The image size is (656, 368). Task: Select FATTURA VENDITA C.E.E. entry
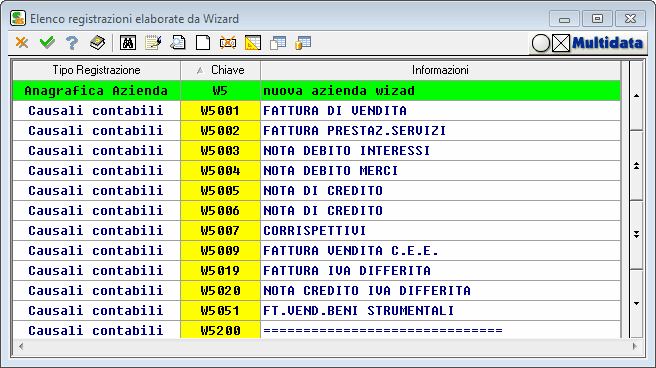pyautogui.click(x=440, y=251)
